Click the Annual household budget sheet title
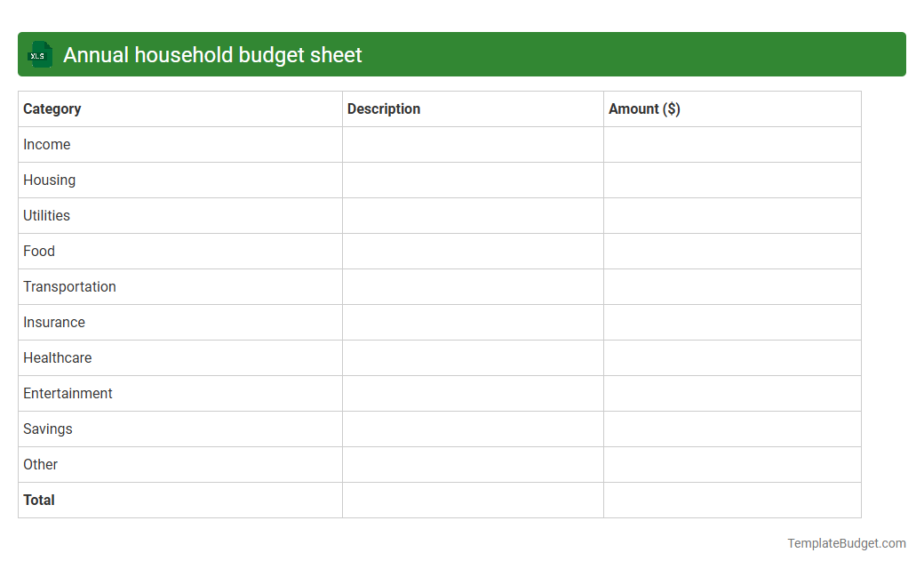The width and height of the screenshot is (924, 569). (x=211, y=54)
